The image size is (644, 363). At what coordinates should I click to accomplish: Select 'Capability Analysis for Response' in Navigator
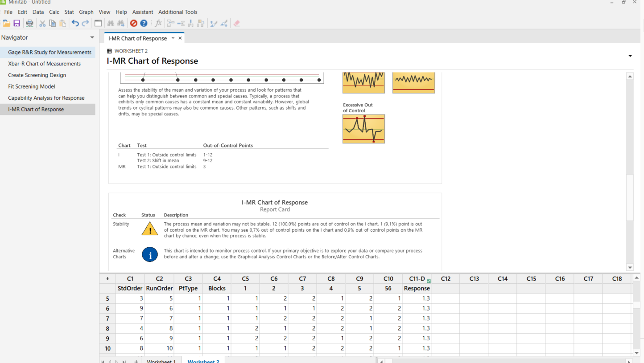46,98
